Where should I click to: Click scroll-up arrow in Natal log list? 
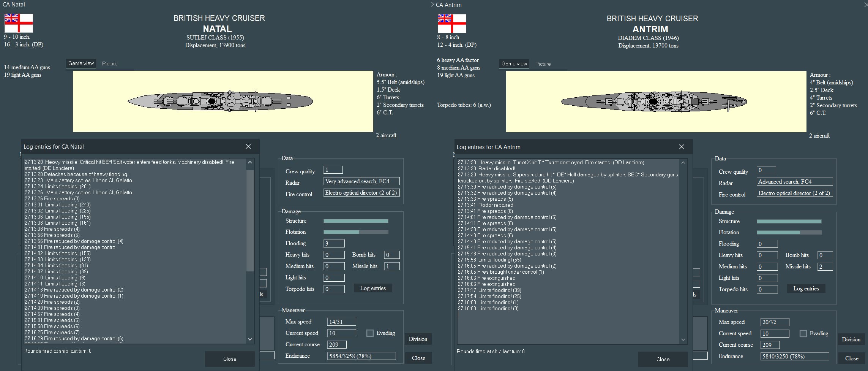[250, 162]
